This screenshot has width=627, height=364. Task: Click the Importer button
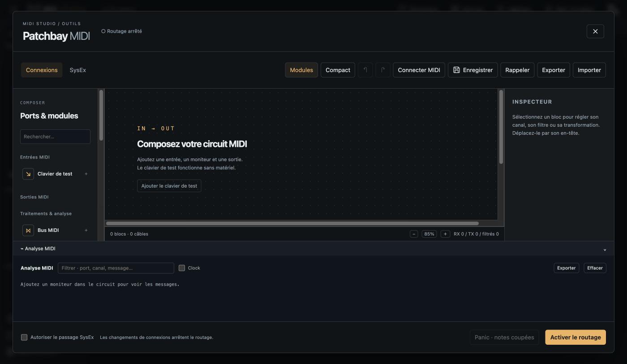click(x=589, y=70)
